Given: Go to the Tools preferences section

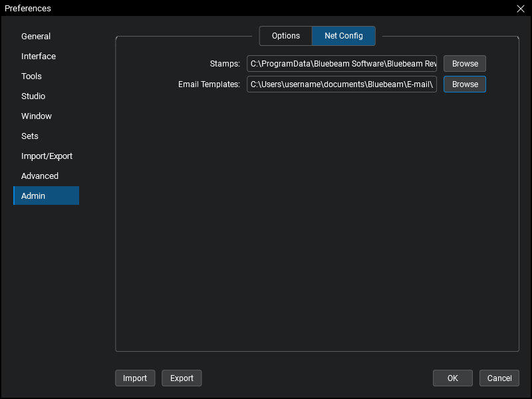Looking at the screenshot, I should 31,76.
